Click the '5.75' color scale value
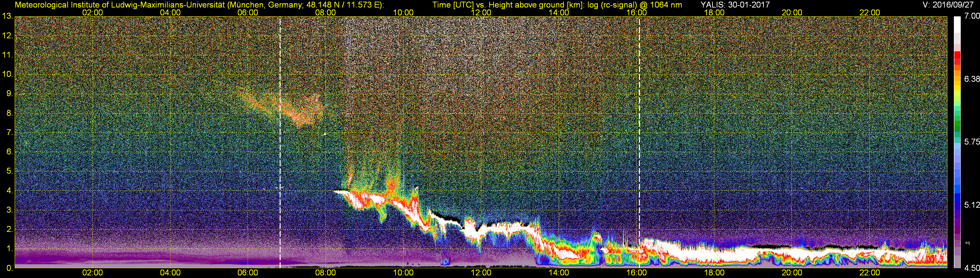 click(x=972, y=142)
